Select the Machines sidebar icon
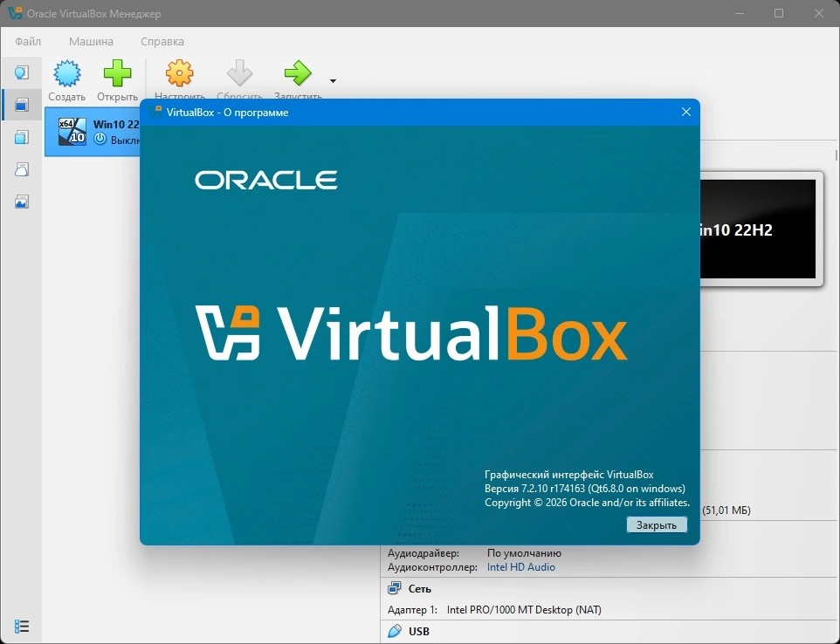 (x=22, y=105)
